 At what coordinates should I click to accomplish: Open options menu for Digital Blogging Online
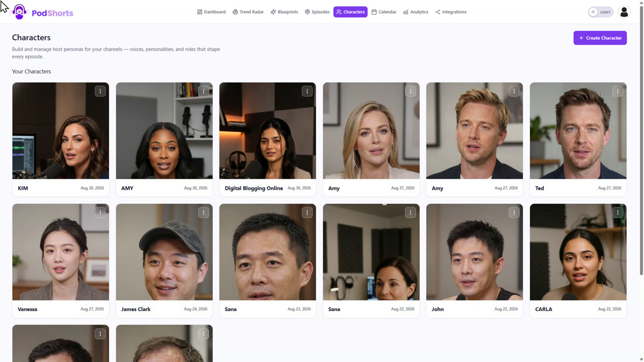tap(307, 91)
